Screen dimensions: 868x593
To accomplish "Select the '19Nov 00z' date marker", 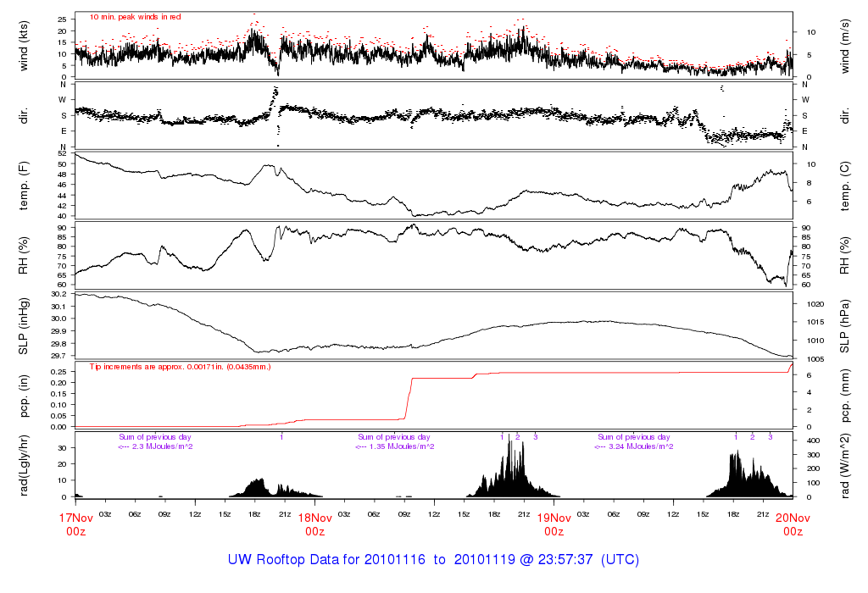I will pyautogui.click(x=554, y=524).
